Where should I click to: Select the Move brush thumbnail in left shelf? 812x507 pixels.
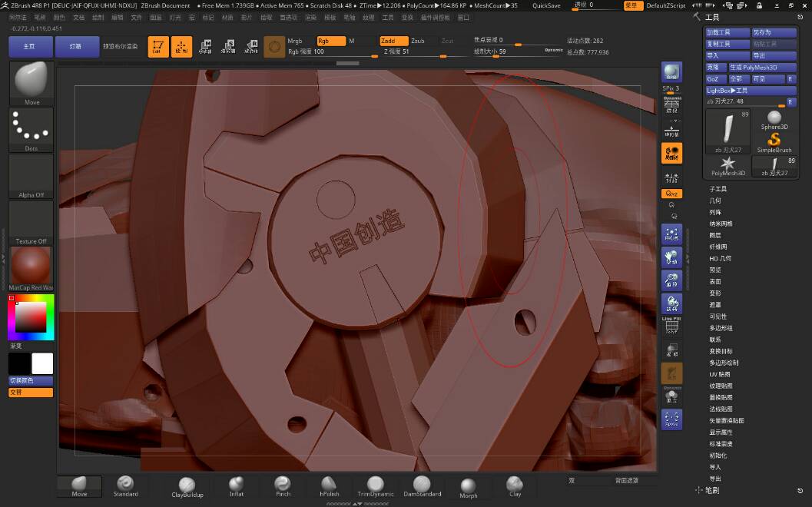coord(31,83)
